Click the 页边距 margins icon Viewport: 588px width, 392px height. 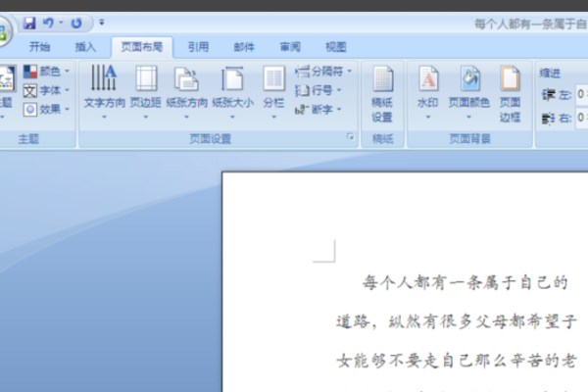[146, 78]
